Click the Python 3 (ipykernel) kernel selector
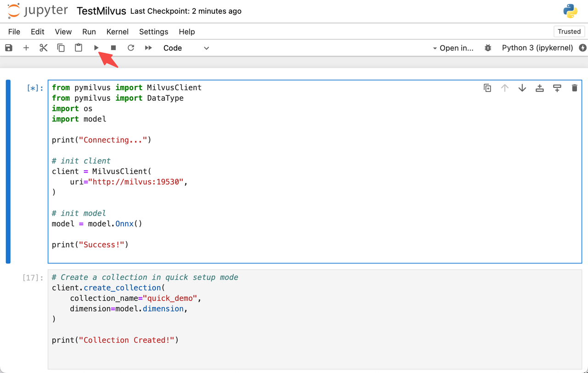This screenshot has height=373, width=588. 537,48
